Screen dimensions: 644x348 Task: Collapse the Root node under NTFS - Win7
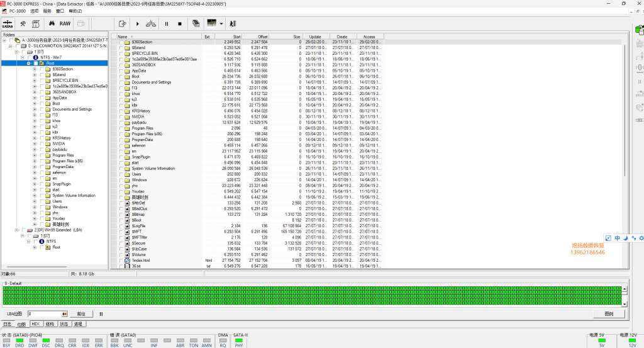pos(29,64)
